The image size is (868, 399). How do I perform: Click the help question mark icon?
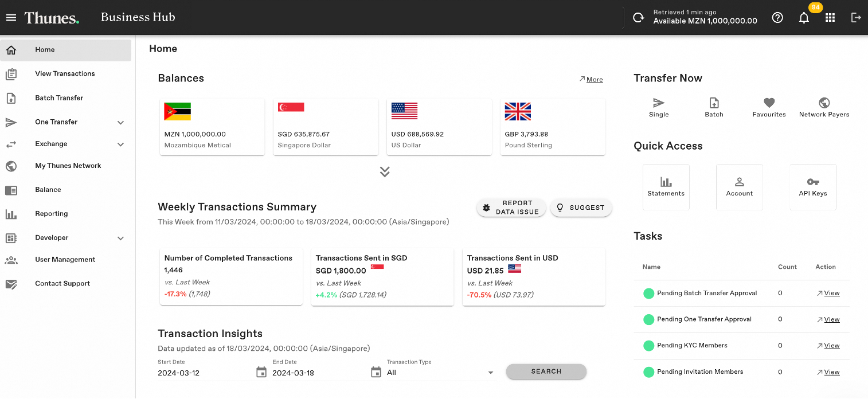pyautogui.click(x=777, y=17)
